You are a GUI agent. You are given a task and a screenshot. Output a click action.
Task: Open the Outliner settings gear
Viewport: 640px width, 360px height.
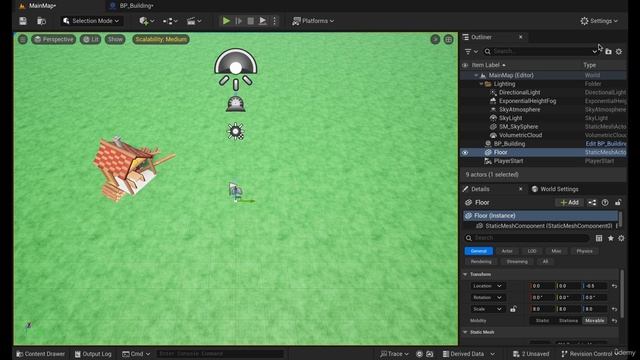coord(619,51)
